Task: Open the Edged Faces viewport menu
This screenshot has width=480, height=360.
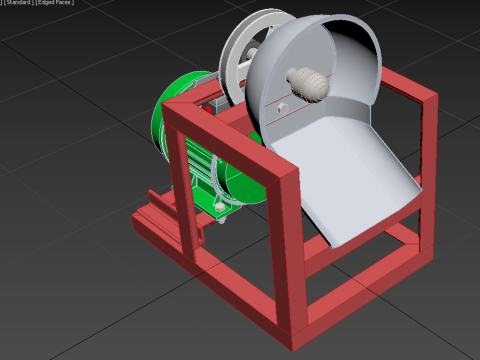Action: pos(55,2)
